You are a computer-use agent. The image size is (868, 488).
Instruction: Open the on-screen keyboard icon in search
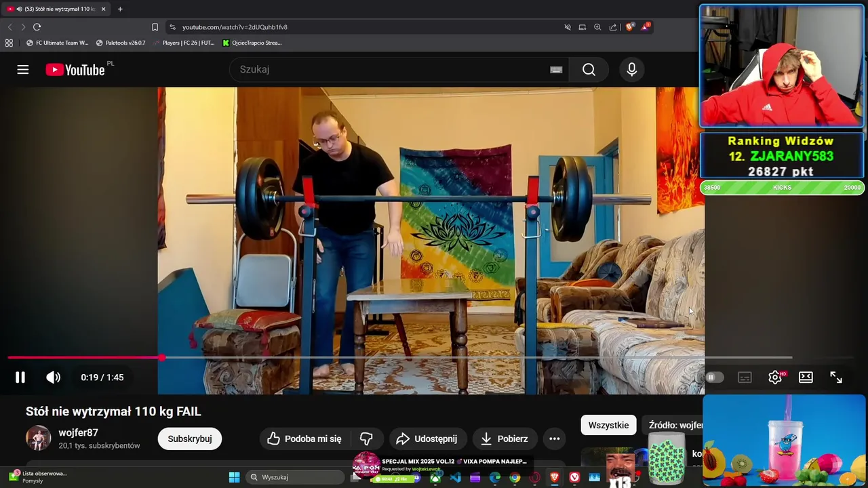click(556, 69)
